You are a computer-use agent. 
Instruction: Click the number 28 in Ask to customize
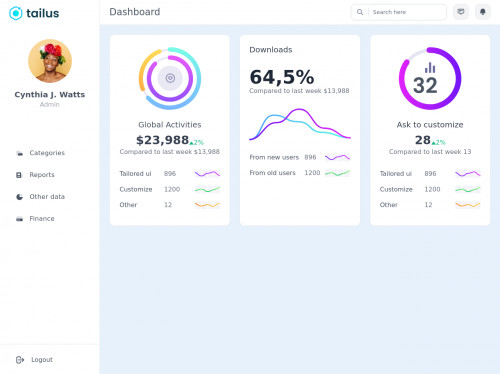coord(423,140)
